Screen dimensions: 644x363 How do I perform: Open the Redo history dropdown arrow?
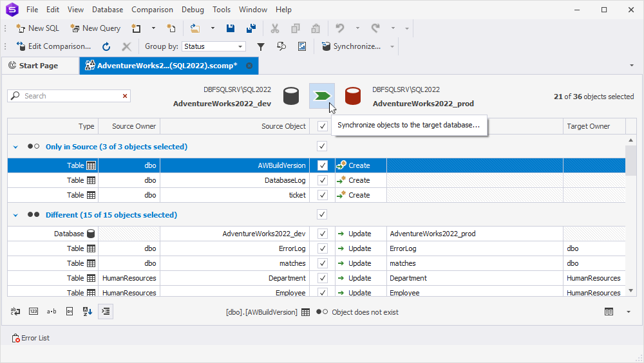tap(393, 28)
